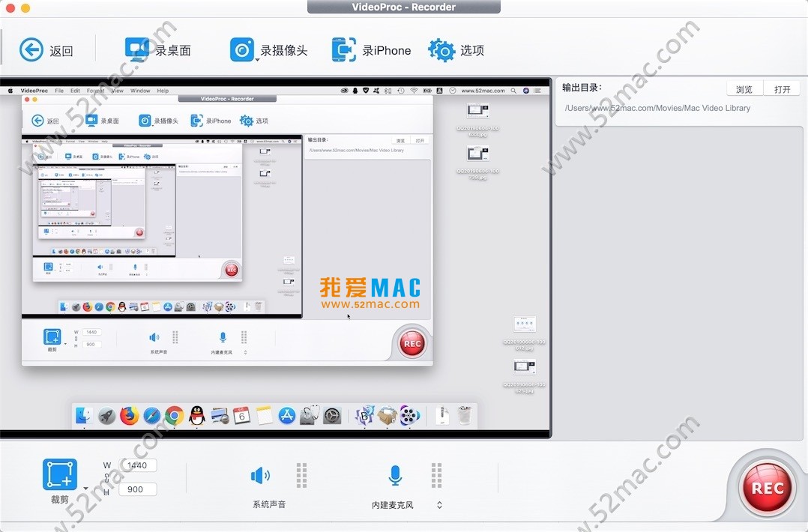808x532 pixels.
Task: Open the Window menu in the previewed menu bar
Action: coord(140,91)
